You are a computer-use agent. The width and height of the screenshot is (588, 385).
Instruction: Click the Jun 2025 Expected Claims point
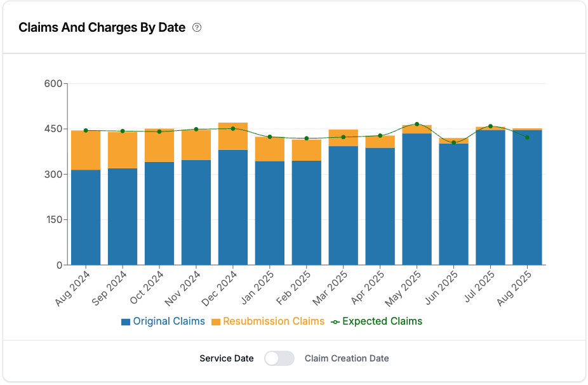453,142
